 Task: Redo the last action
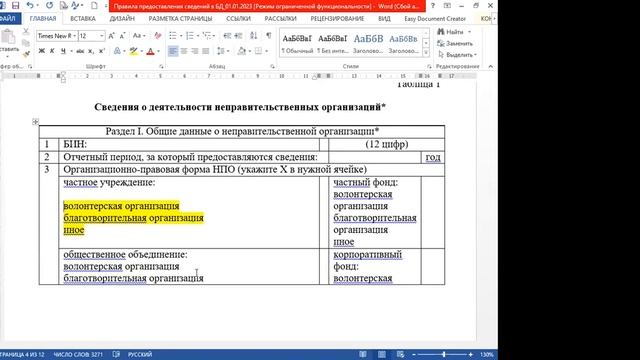tap(49, 6)
